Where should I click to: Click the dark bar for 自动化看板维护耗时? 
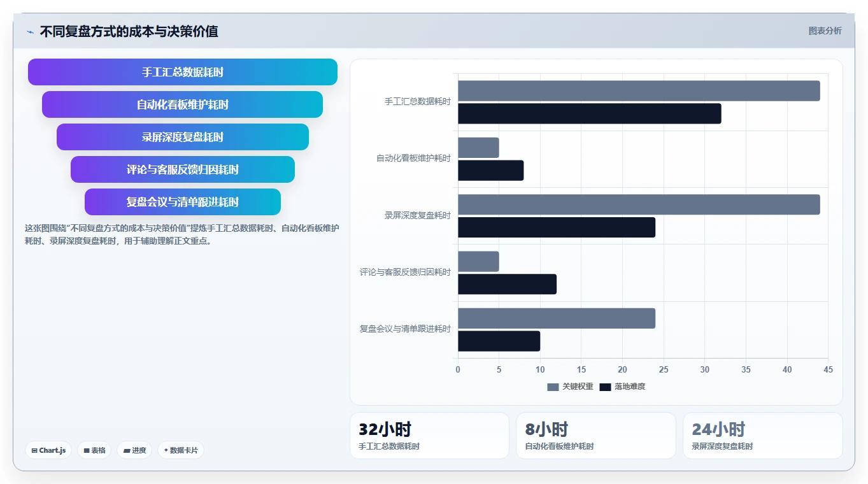(491, 171)
